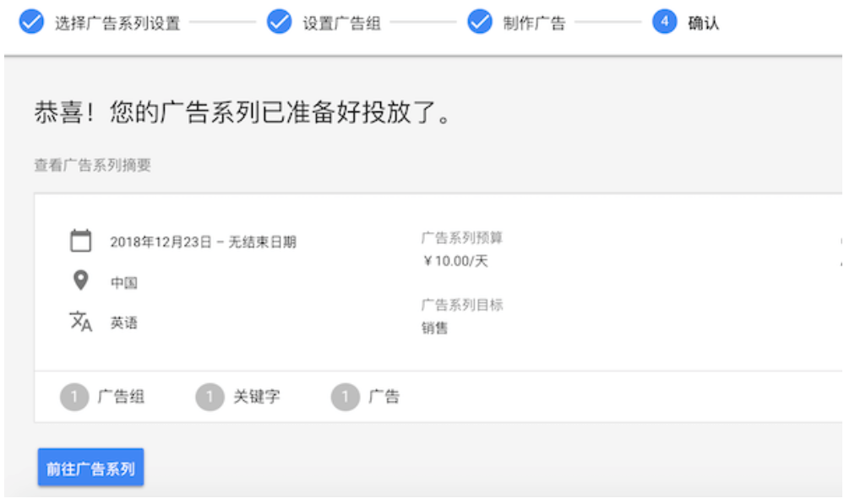Click the 广告组 summary label
The height and width of the screenshot is (504, 844).
(121, 397)
